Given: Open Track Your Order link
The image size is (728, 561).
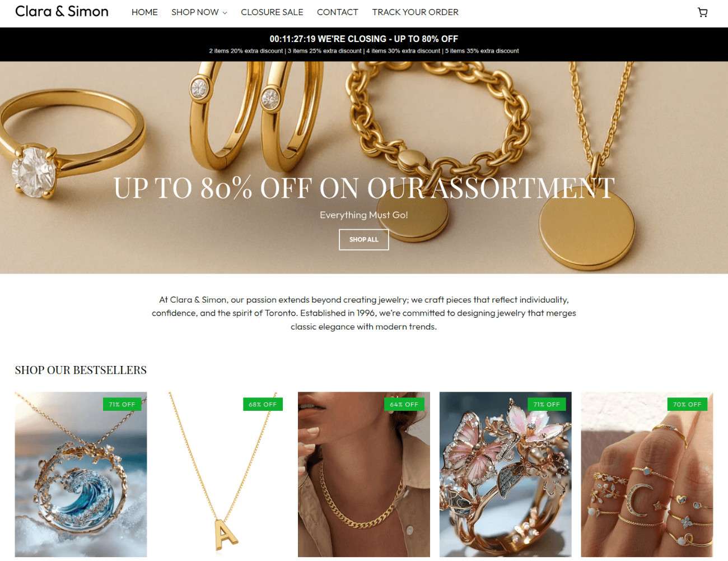Looking at the screenshot, I should pos(415,12).
